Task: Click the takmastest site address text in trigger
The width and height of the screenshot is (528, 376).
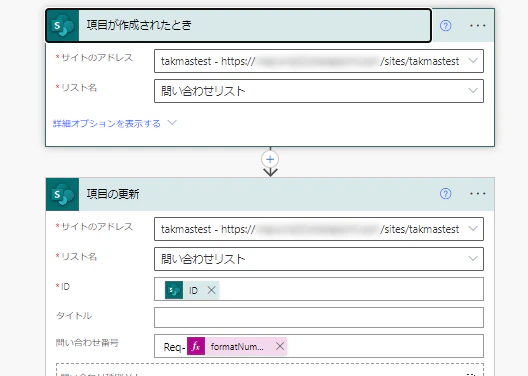Action: [x=310, y=61]
